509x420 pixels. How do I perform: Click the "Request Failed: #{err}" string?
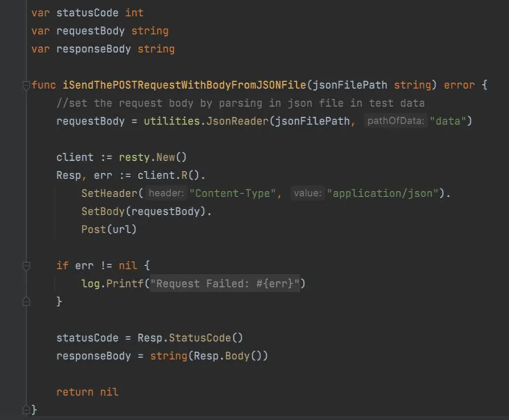click(x=224, y=284)
